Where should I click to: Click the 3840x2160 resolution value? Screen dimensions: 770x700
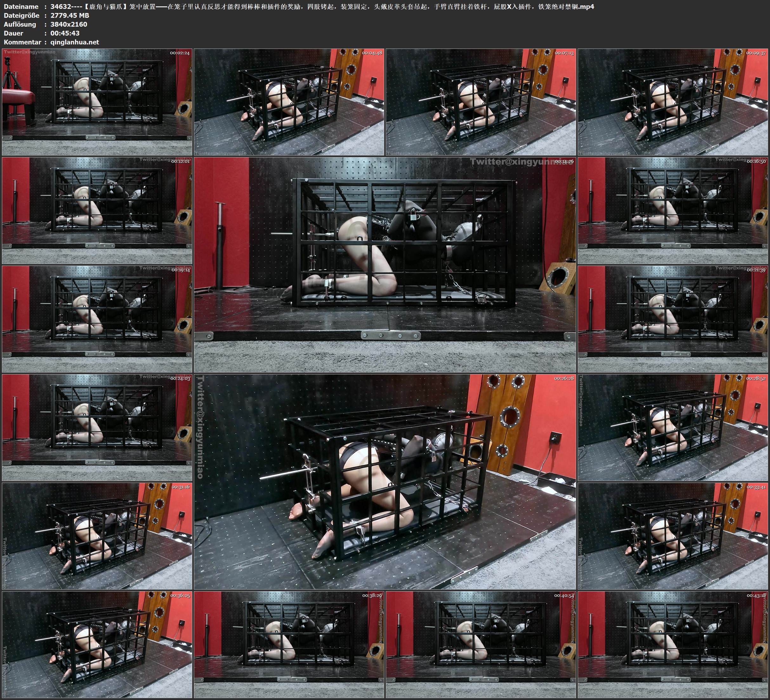69,24
